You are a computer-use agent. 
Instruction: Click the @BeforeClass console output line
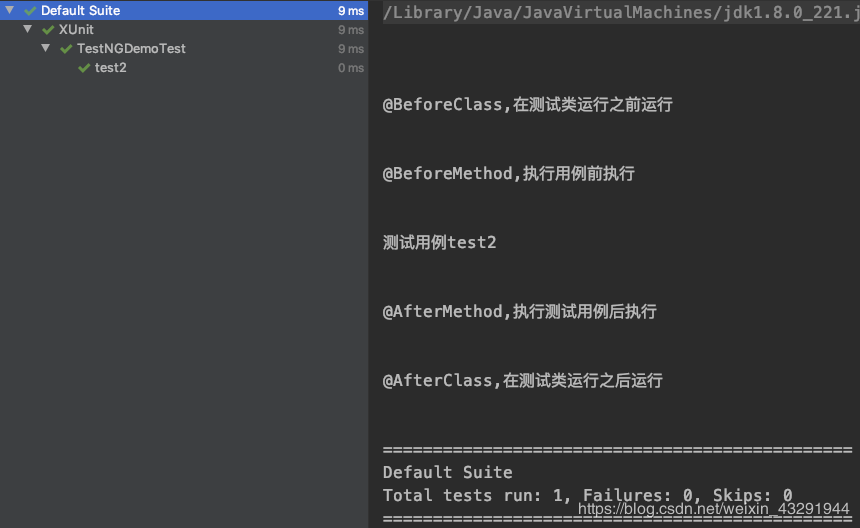[x=528, y=104]
